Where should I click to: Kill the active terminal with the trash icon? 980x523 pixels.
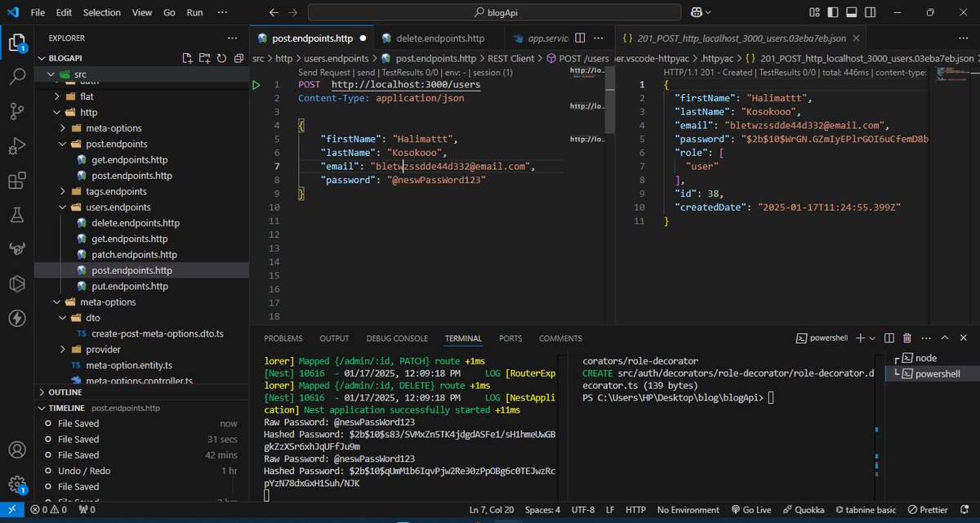click(x=906, y=337)
